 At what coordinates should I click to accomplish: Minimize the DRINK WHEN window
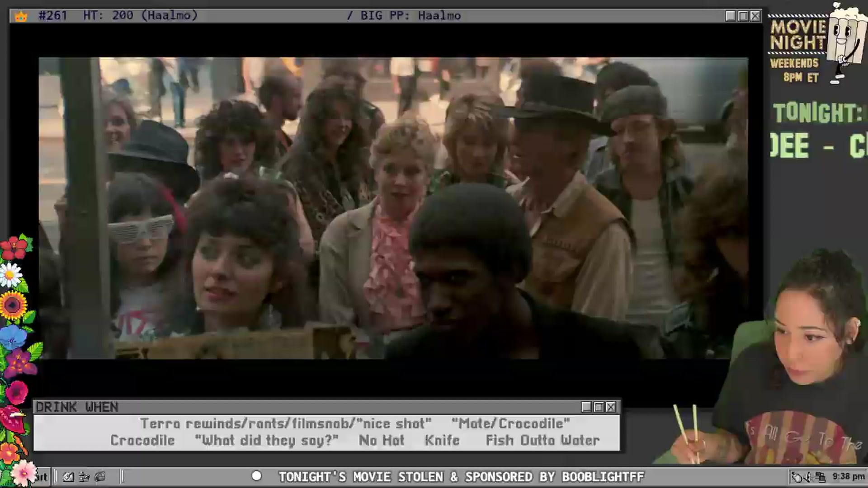586,407
